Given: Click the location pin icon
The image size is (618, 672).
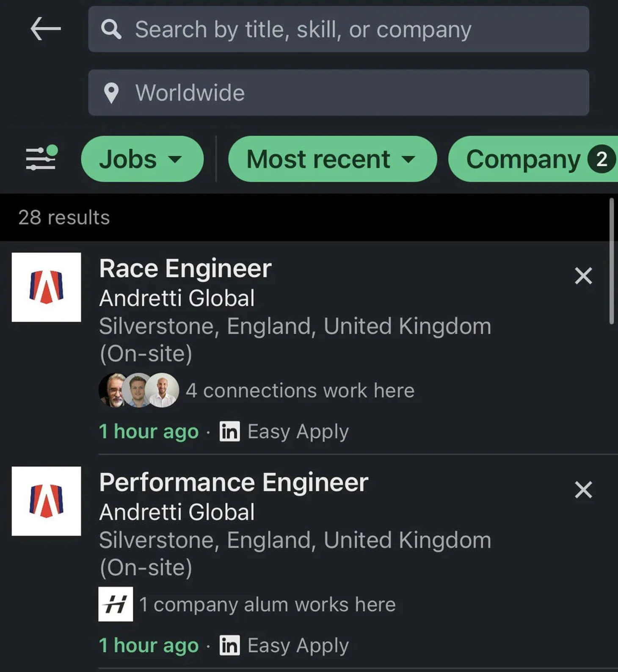Looking at the screenshot, I should (x=111, y=93).
